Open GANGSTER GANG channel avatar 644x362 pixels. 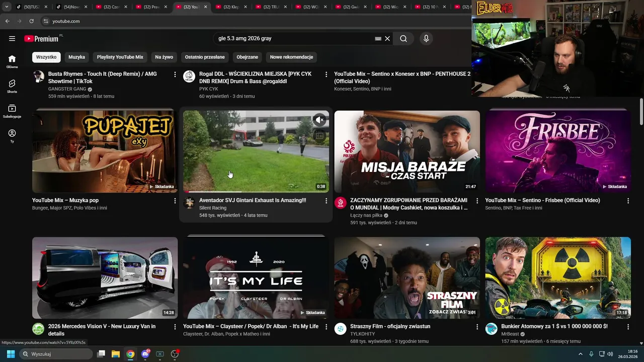pyautogui.click(x=38, y=76)
